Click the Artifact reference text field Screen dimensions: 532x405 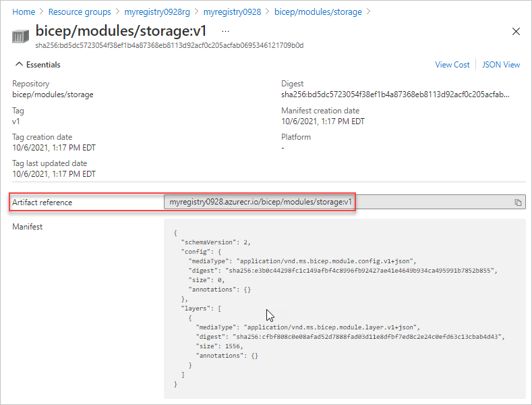[345, 202]
